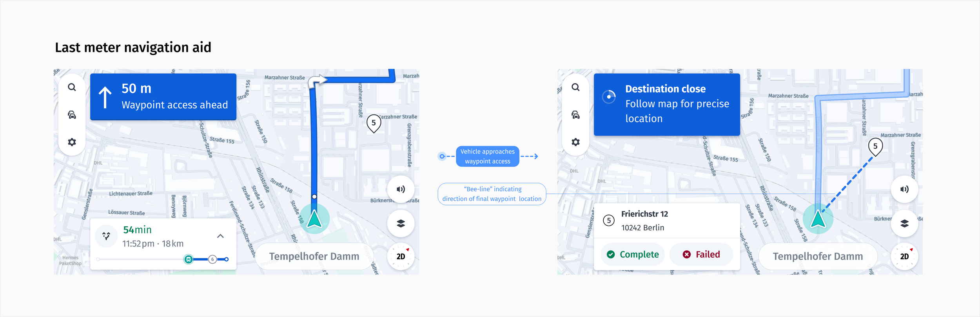This screenshot has width=980, height=317.
Task: Tap the vehicle position arrow on left map
Action: point(314,219)
